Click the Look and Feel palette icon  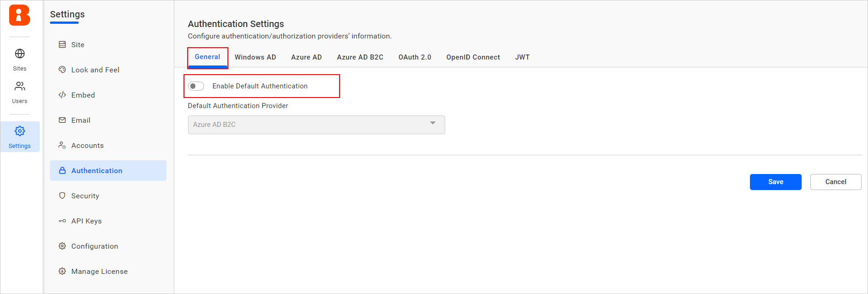click(62, 70)
